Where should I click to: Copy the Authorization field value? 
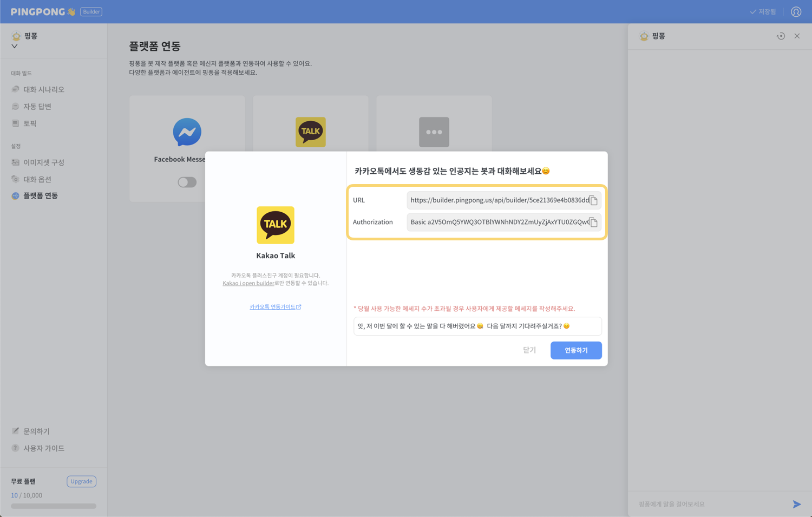(593, 222)
